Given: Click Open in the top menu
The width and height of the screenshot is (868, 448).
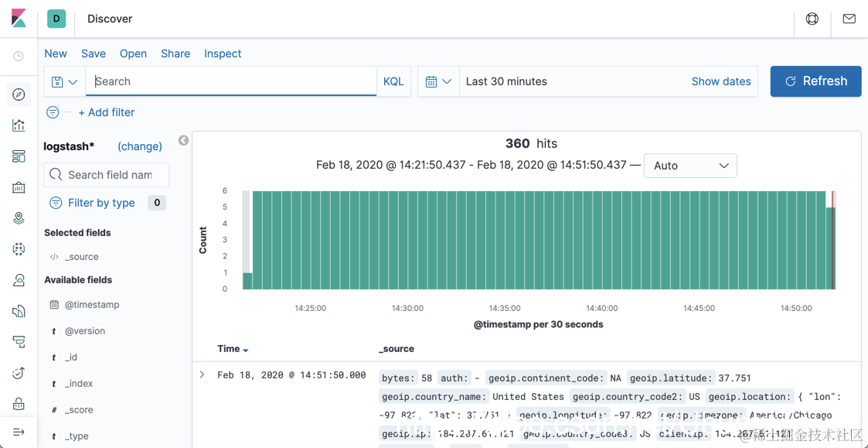Looking at the screenshot, I should (134, 54).
